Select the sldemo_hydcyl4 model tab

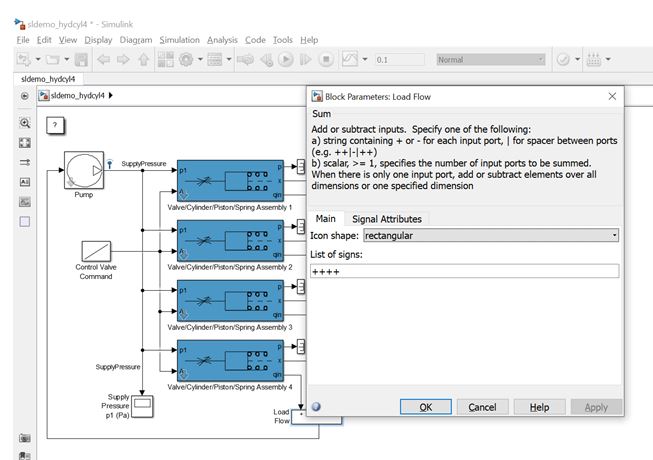48,79
